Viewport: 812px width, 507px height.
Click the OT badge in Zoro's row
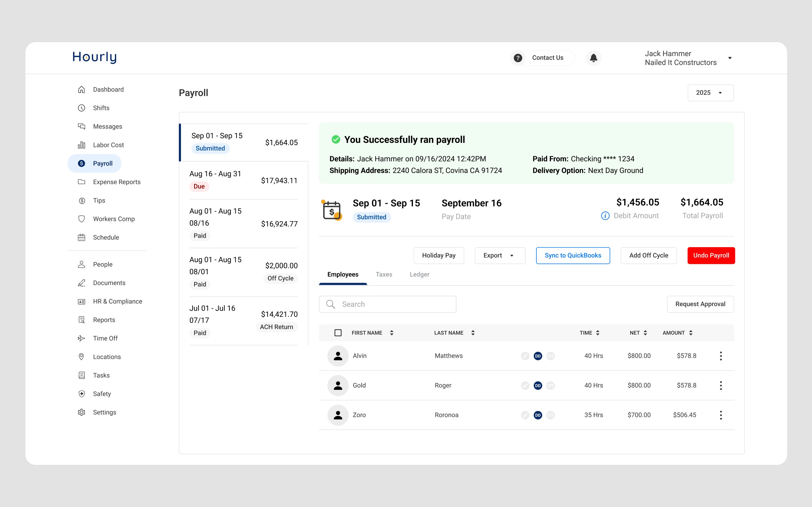click(x=550, y=415)
